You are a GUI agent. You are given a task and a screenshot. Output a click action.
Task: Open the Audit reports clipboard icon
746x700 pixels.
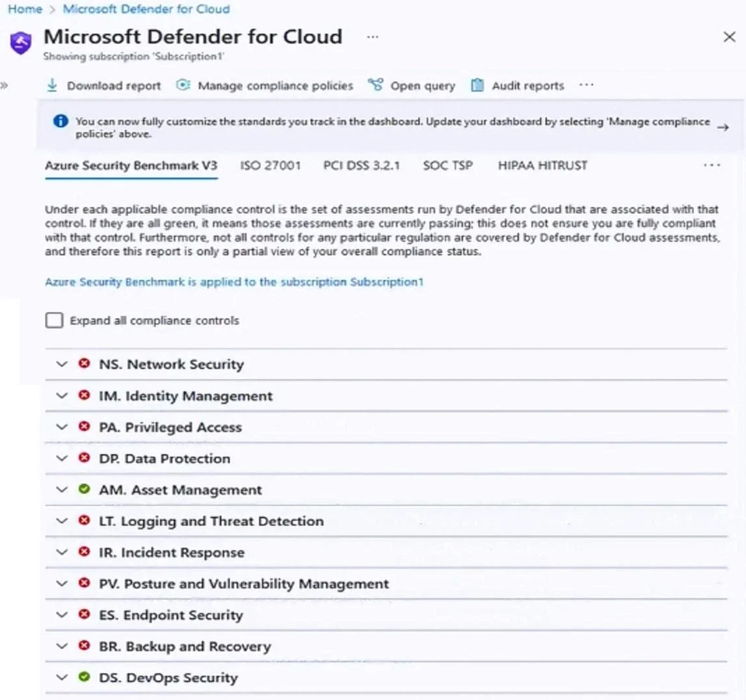[x=477, y=85]
